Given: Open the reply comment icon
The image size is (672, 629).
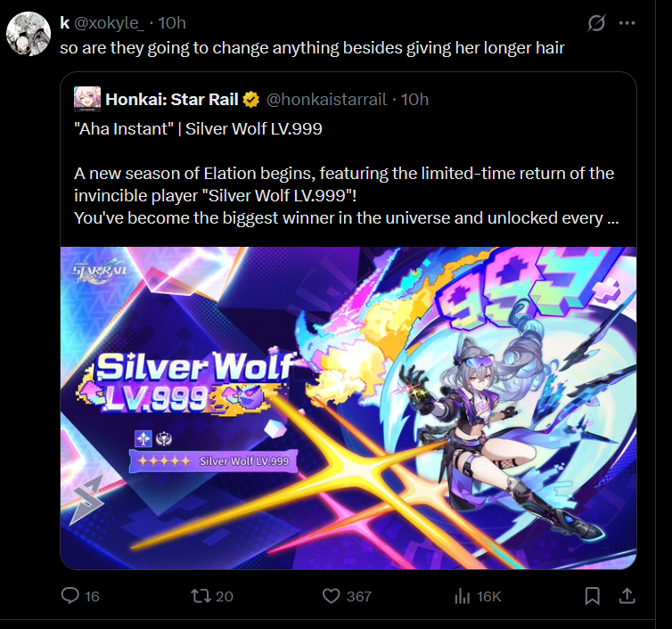Looking at the screenshot, I should click(x=70, y=595).
